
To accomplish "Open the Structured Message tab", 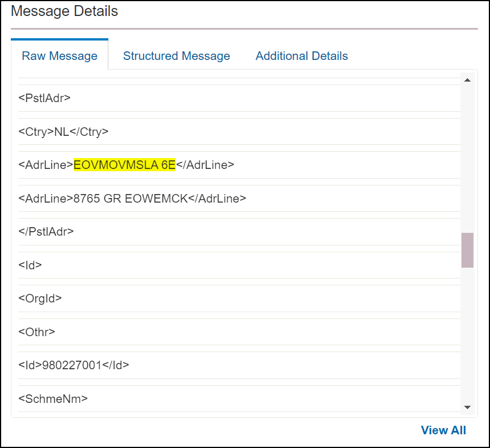I will point(176,56).
